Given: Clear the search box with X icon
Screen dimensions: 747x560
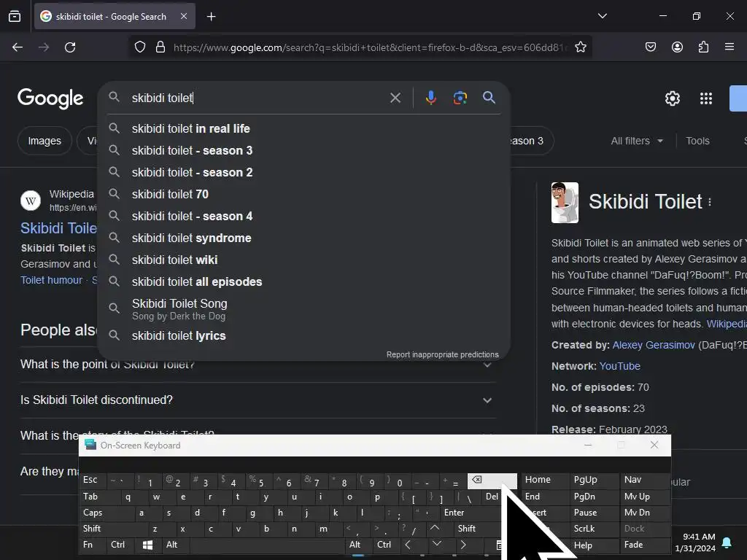Looking at the screenshot, I should [395, 98].
